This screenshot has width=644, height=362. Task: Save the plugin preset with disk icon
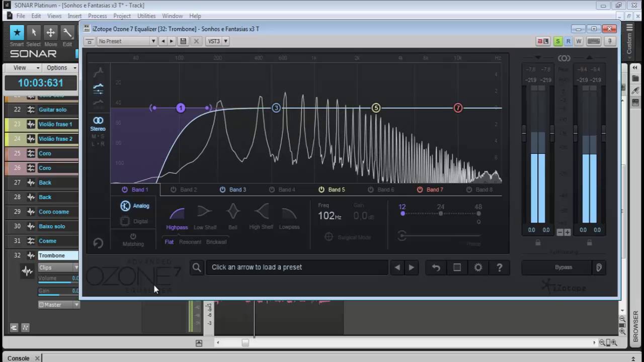183,41
